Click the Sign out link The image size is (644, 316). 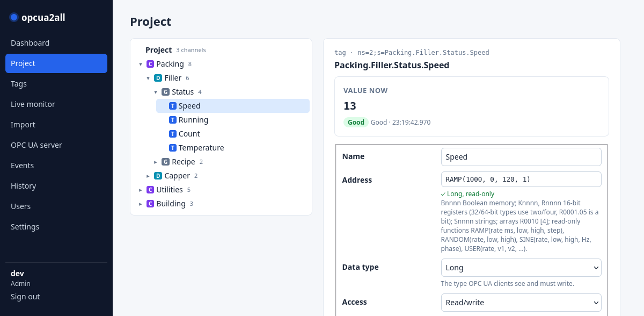pos(25,297)
